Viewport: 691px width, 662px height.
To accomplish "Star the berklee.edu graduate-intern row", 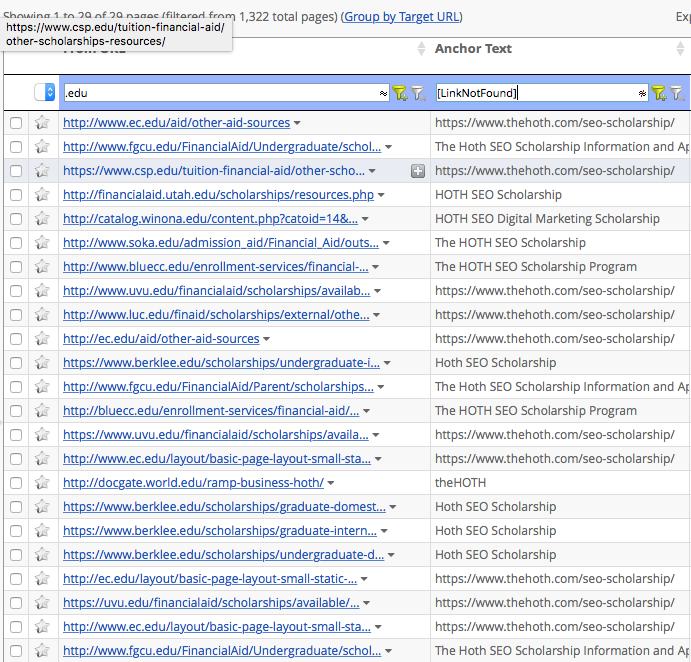I will [42, 531].
